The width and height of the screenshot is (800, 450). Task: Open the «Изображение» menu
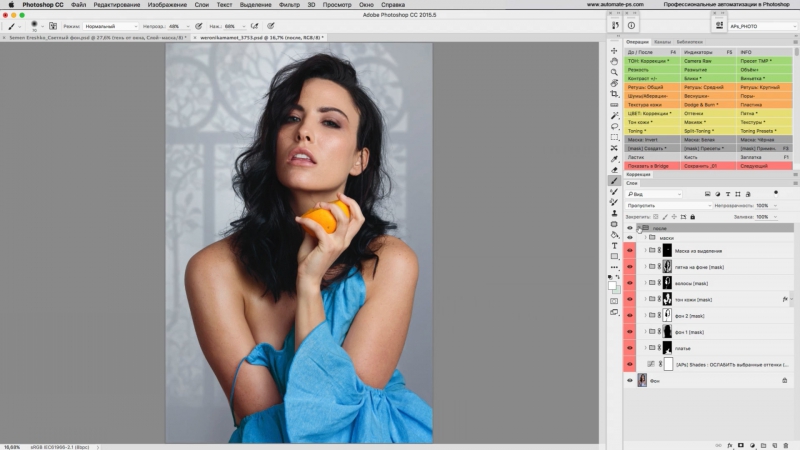click(x=167, y=5)
